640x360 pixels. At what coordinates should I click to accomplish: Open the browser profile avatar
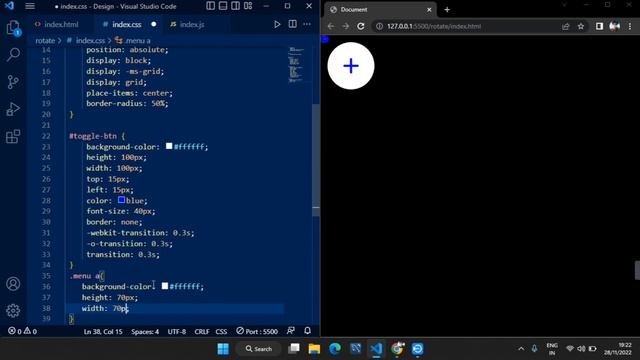[x=614, y=26]
